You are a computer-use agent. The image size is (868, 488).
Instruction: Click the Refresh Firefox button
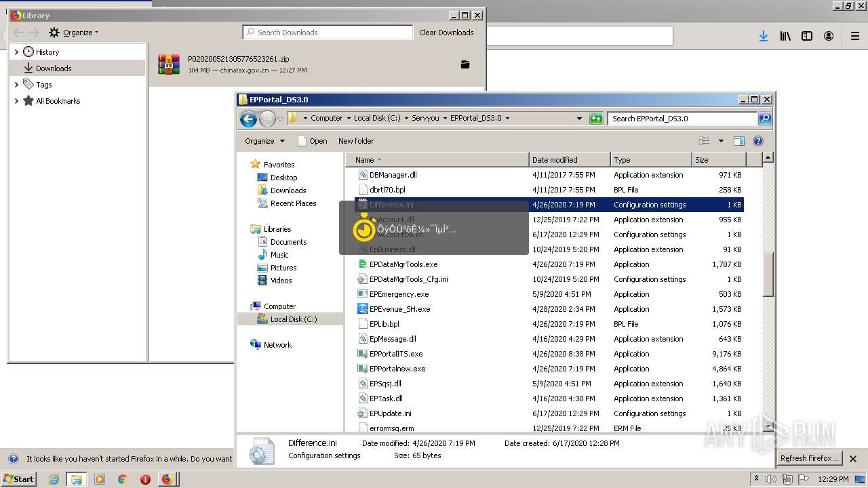click(x=810, y=458)
